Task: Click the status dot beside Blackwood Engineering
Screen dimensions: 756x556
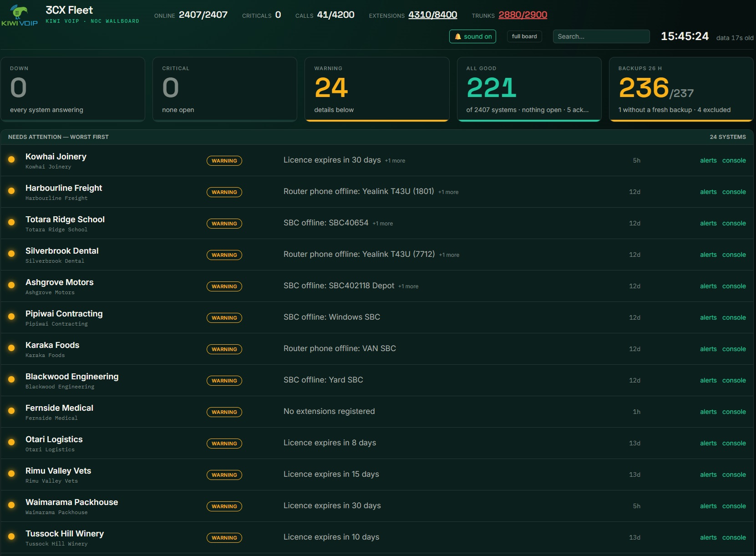Action: click(11, 379)
